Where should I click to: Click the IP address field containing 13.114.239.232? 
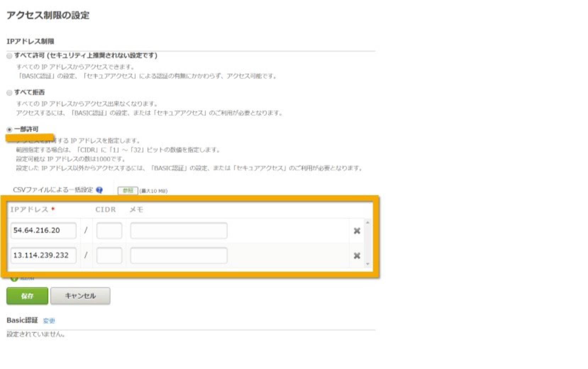point(43,255)
